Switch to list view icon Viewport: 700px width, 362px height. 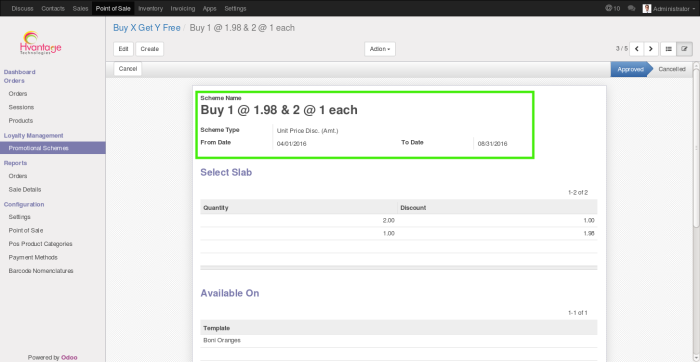(x=669, y=49)
